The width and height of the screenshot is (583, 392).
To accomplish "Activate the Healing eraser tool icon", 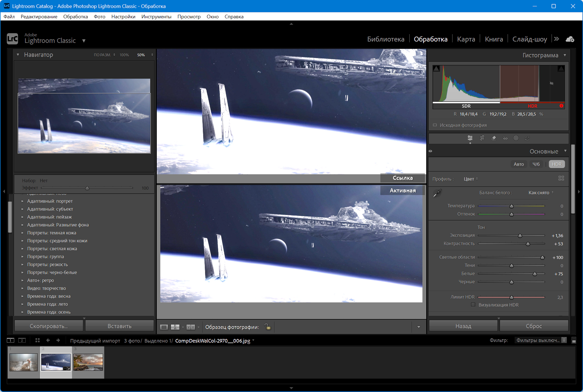I will pyautogui.click(x=494, y=138).
